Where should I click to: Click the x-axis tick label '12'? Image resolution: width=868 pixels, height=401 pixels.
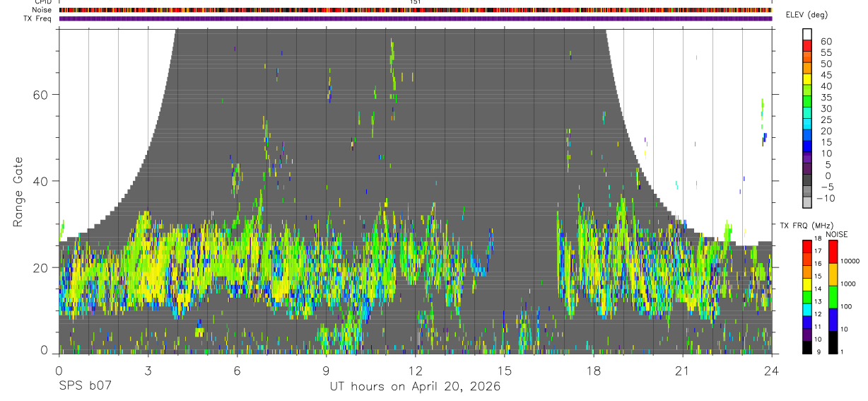(x=415, y=371)
